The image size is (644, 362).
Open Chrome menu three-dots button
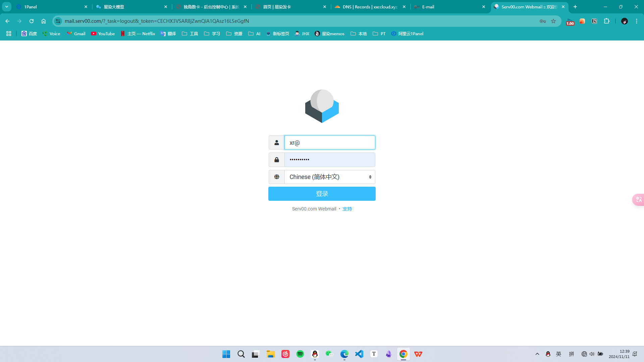click(636, 21)
